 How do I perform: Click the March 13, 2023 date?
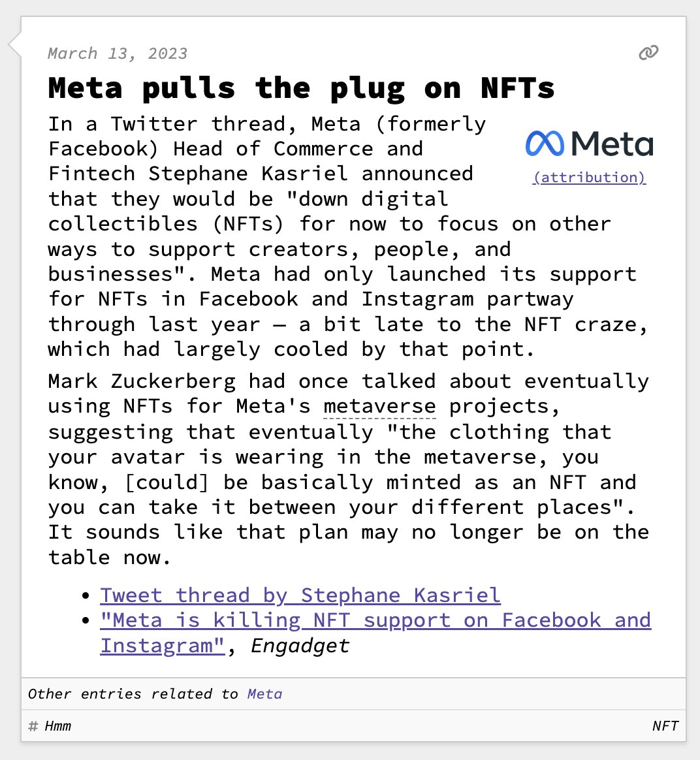[118, 54]
